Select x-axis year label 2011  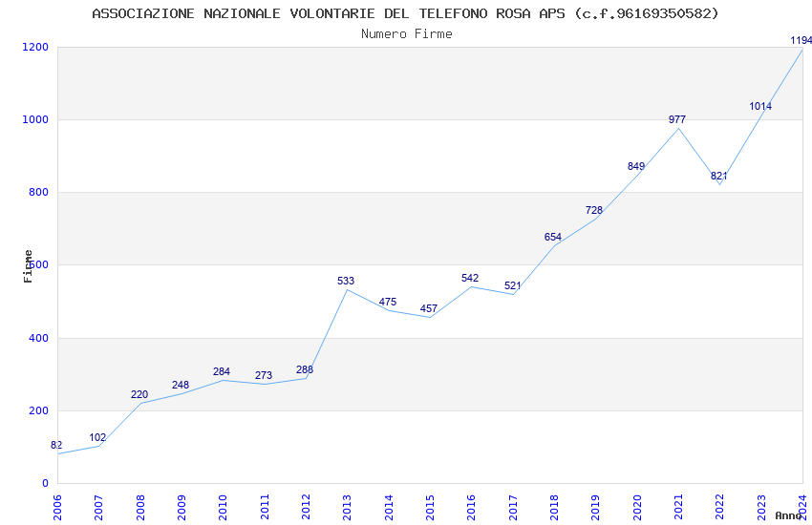click(x=264, y=507)
